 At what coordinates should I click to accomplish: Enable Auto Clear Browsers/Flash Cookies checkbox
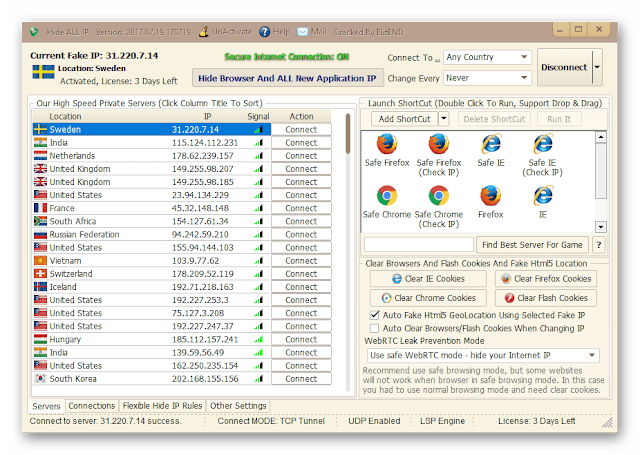[374, 328]
